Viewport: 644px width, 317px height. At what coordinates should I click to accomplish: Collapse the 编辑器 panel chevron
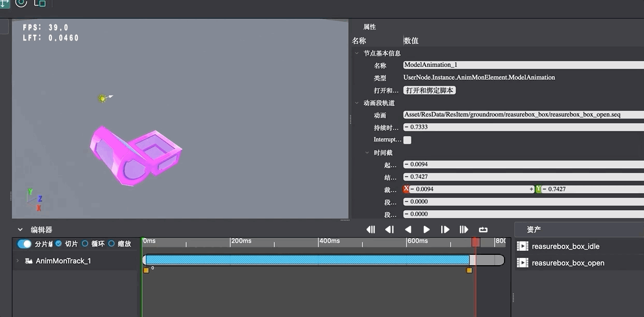pyautogui.click(x=20, y=229)
